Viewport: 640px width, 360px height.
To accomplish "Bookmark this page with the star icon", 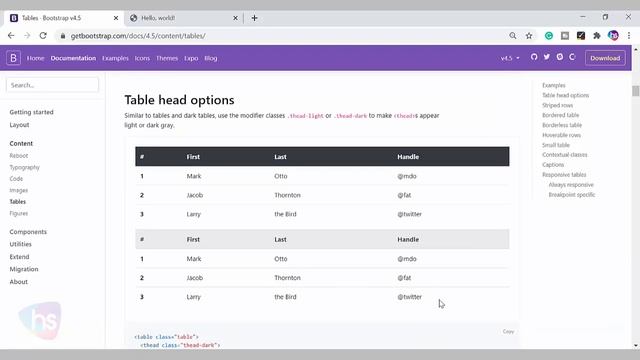I will (529, 36).
